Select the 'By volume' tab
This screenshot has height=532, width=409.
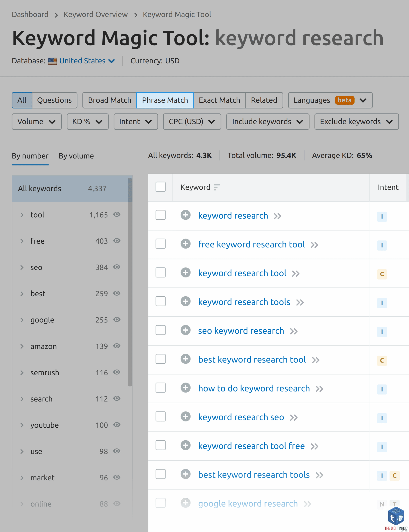point(76,156)
